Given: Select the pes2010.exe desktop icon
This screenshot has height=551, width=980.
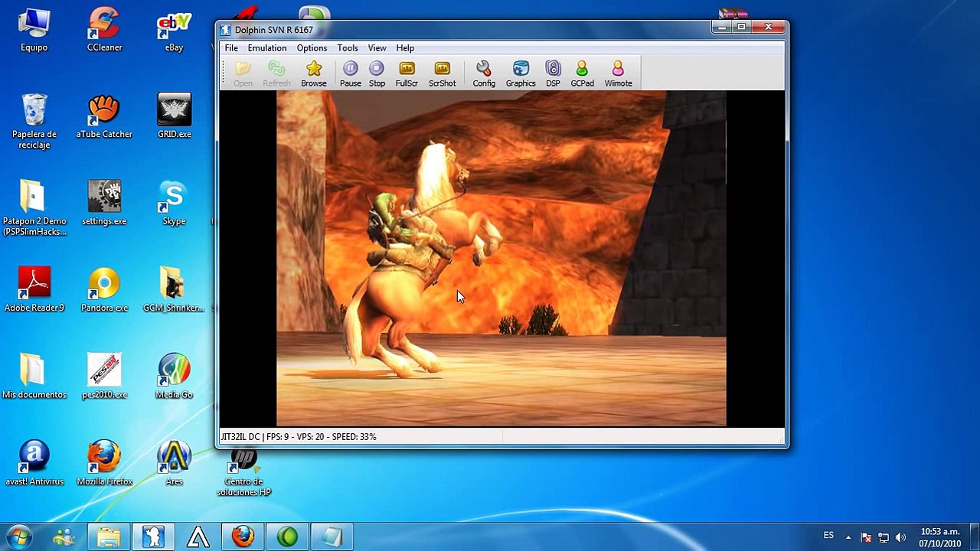Looking at the screenshot, I should (x=104, y=377).
